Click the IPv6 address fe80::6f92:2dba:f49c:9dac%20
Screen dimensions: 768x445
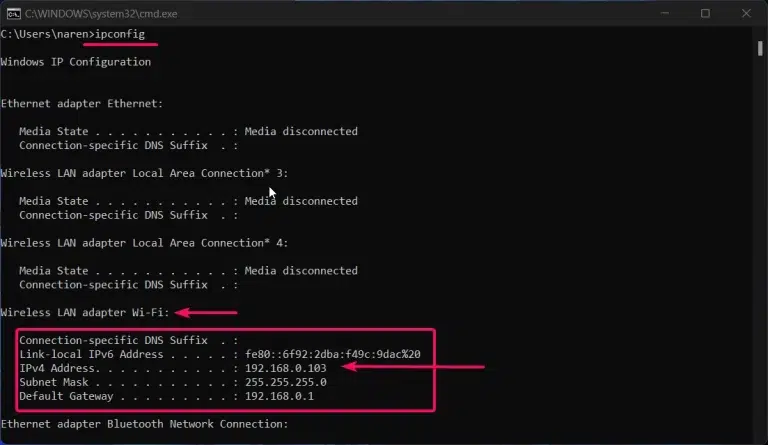point(333,354)
